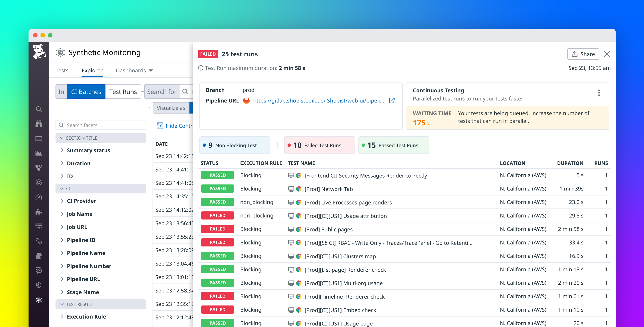Click the GitLab fox icon beside Pipeline URL
The height and width of the screenshot is (327, 644).
click(x=246, y=101)
